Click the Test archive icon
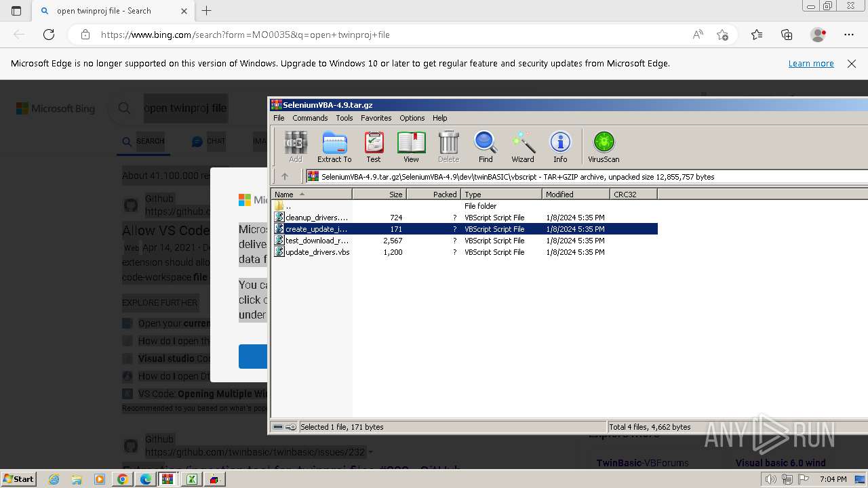Viewport: 868px width, 488px height. coord(374,147)
